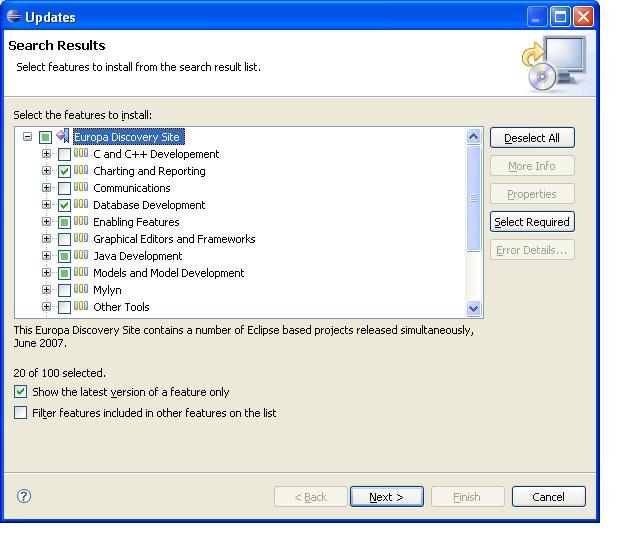This screenshot has height=548, width=626.
Task: Uncheck the Database Development checkbox
Action: (x=64, y=206)
